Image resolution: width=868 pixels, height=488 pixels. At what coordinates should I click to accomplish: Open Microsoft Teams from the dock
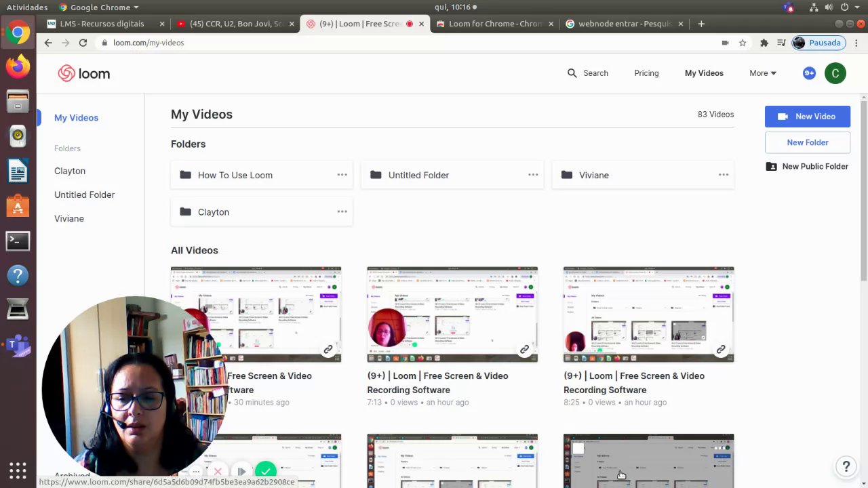pos(18,346)
